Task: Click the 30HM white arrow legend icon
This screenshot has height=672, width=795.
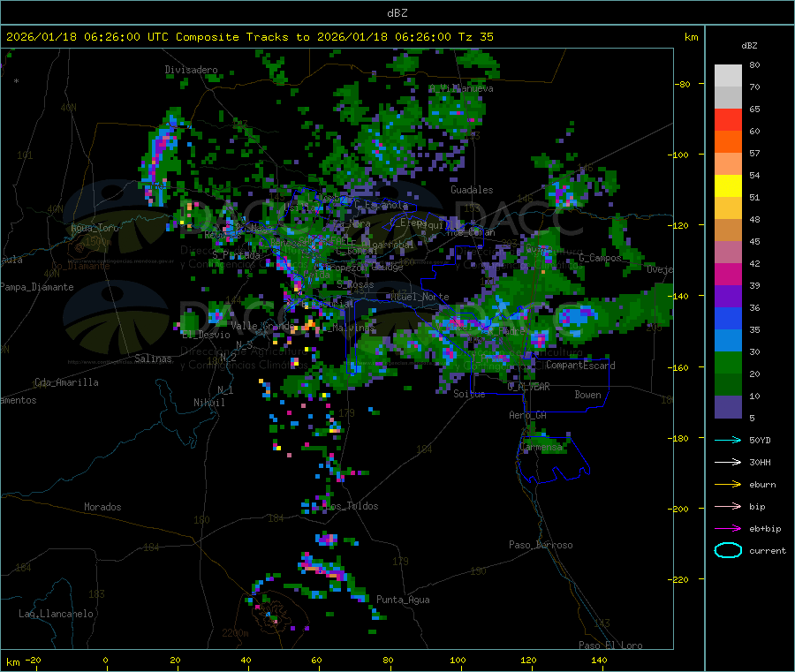Action: click(x=728, y=462)
